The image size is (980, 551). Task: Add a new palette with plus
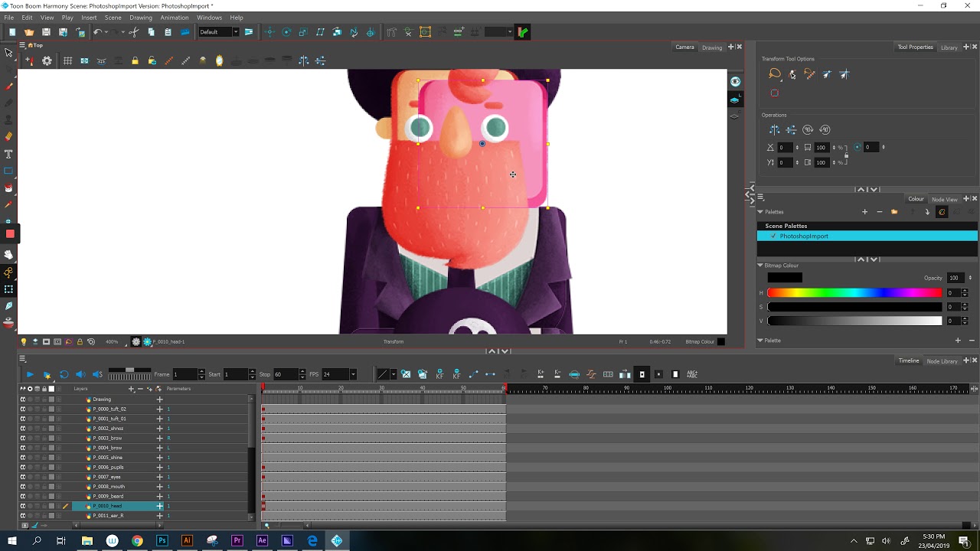coord(864,212)
